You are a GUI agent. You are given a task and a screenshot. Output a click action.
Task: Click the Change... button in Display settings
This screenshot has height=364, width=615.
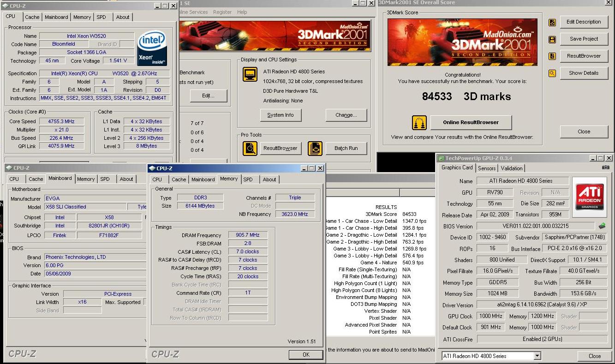(x=346, y=115)
